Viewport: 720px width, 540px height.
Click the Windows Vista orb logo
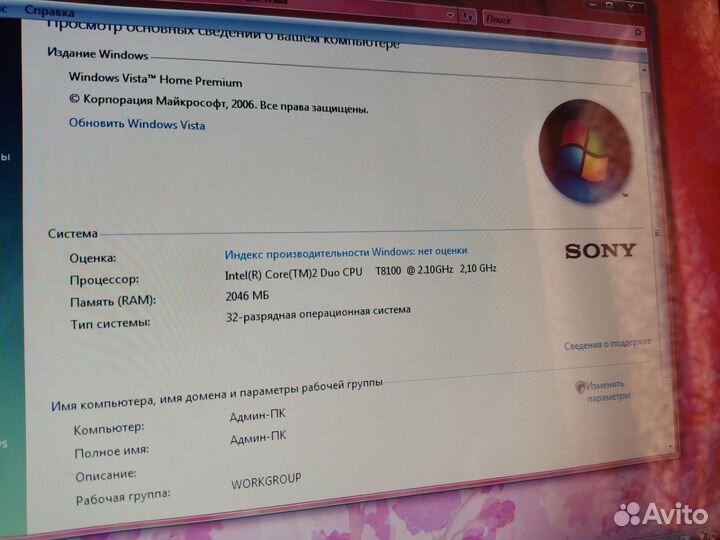[x=584, y=152]
